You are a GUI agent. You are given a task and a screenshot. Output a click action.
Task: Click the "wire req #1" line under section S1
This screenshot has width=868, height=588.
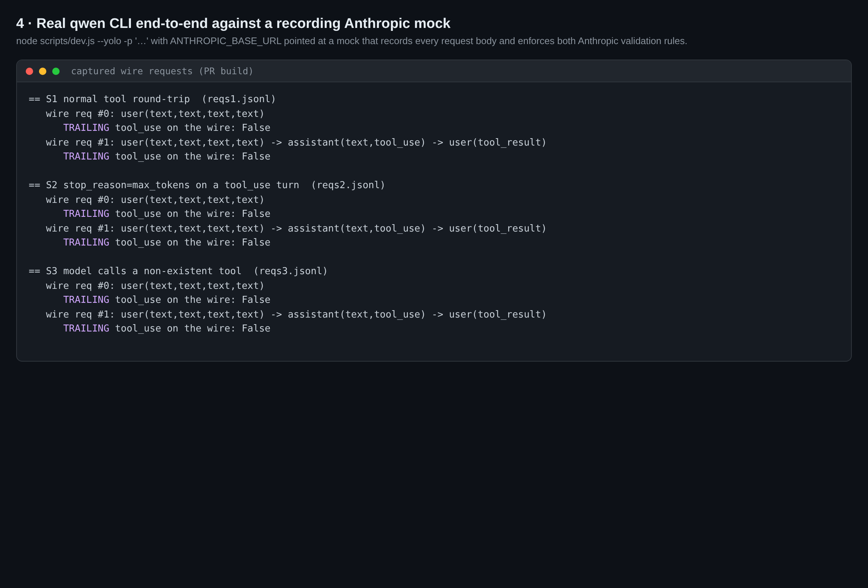[296, 143]
